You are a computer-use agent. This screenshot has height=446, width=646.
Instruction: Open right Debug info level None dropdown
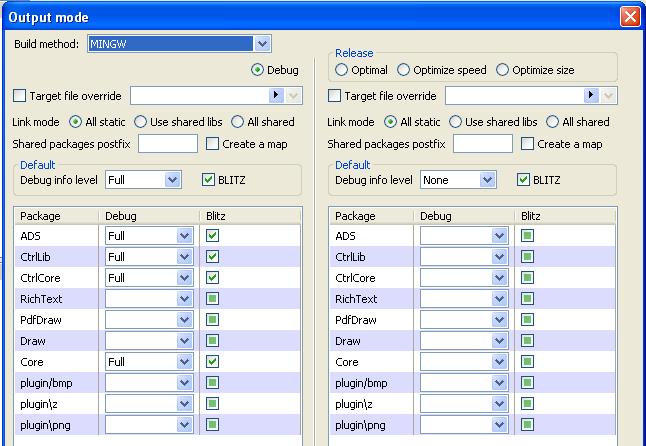coord(487,180)
